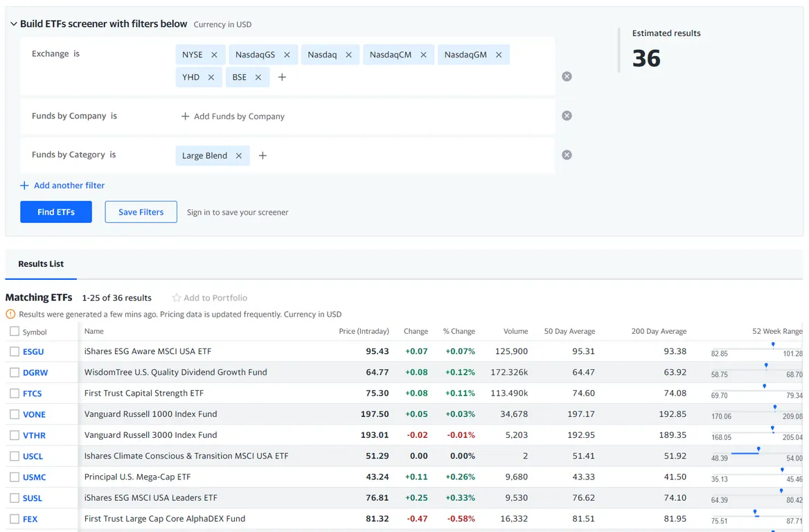Delete the Funds by Company filter row
The image size is (809, 532).
tap(567, 116)
